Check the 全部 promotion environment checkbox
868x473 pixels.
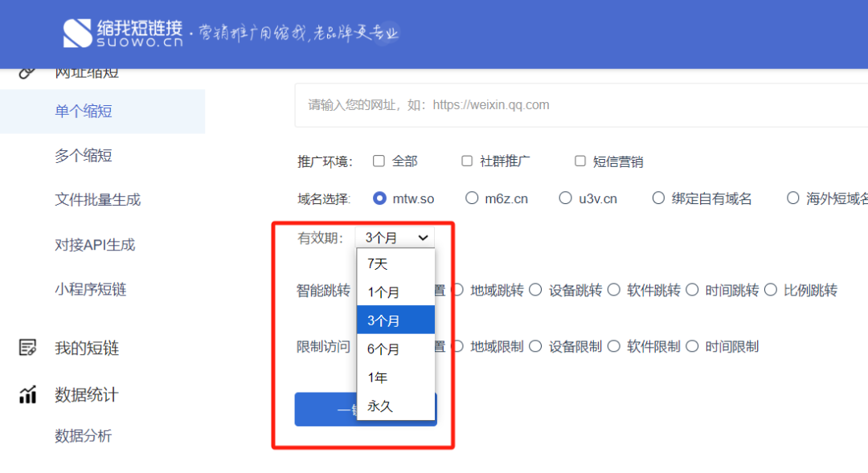379,161
